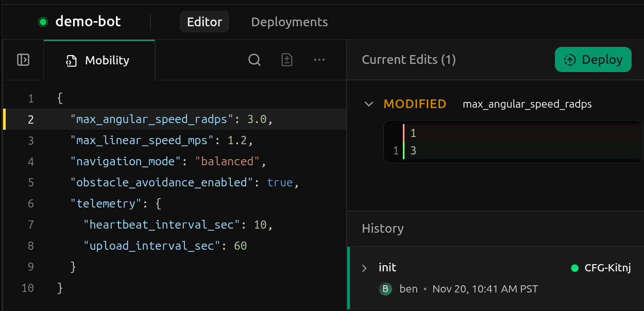Open the three-dot more options menu
Image resolution: width=644 pixels, height=311 pixels.
tap(319, 60)
